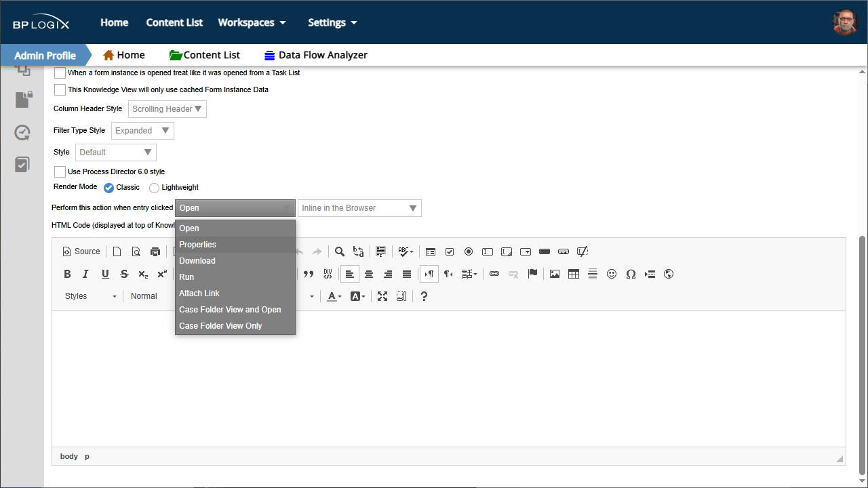Click the About question mark icon

pos(424,296)
